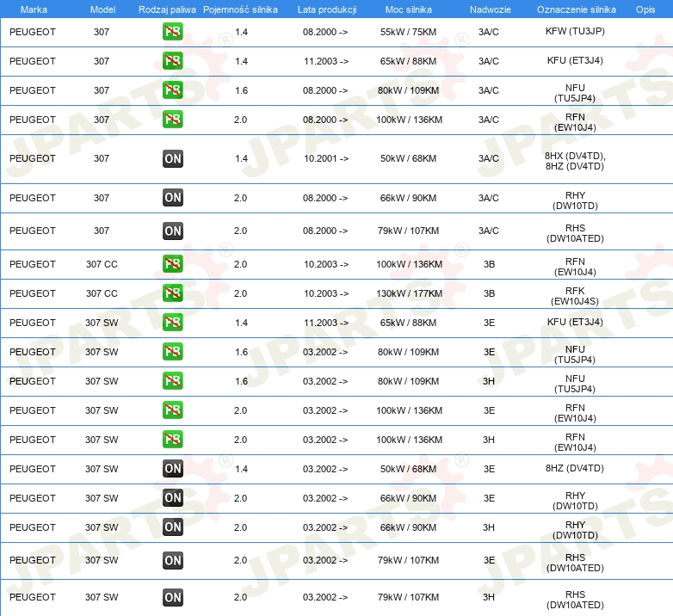The width and height of the screenshot is (673, 616).
Task: Select the 307 CC model cell with RFK engine
Action: 102,293
